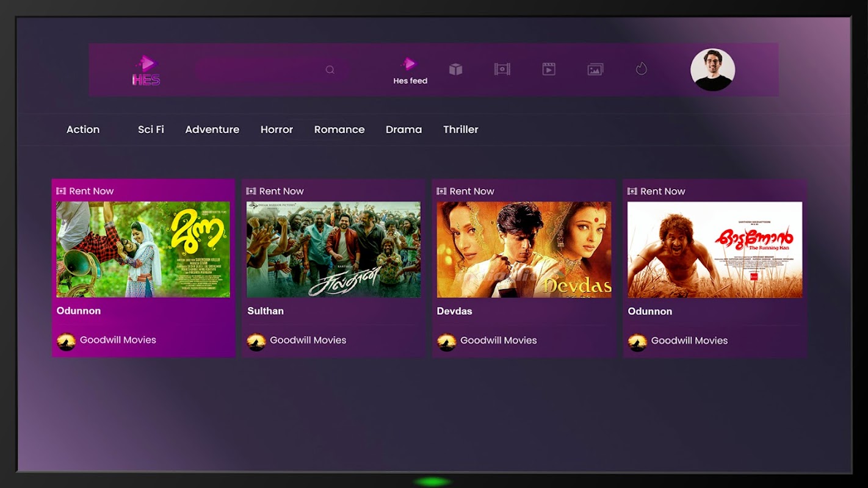Open the trending flame icon section

641,69
